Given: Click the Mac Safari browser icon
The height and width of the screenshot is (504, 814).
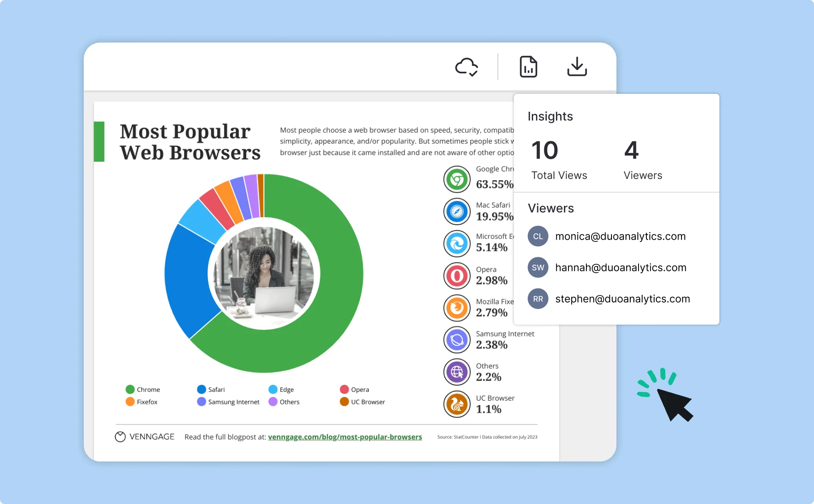Looking at the screenshot, I should 457,211.
